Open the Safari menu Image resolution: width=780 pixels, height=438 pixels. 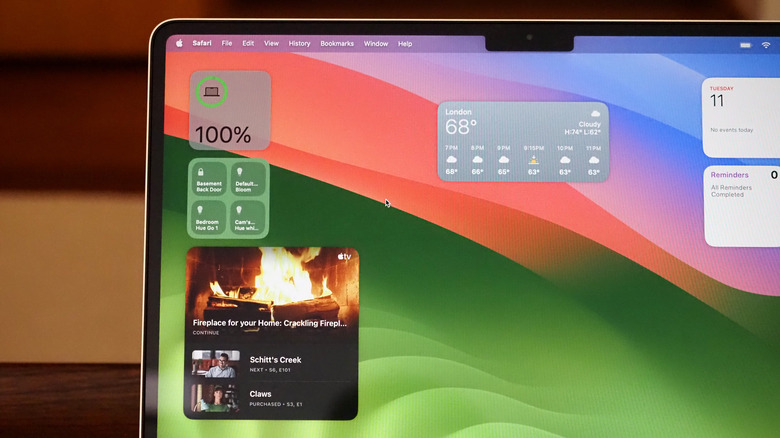[202, 43]
